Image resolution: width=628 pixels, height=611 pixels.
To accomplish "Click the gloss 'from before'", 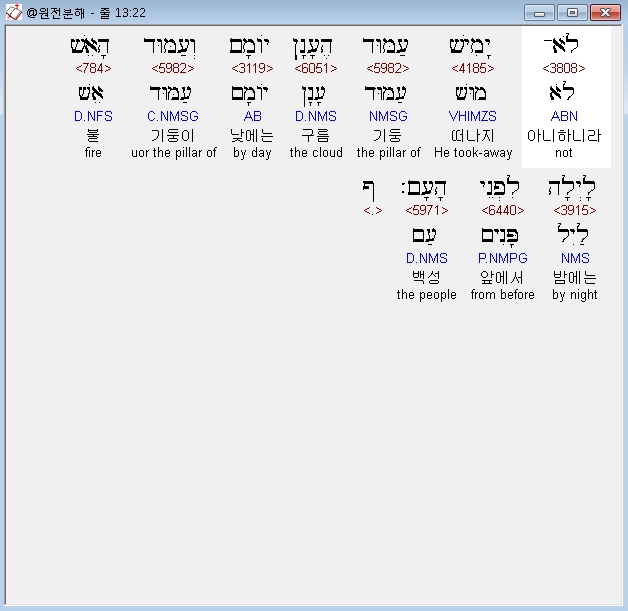I will [503, 295].
